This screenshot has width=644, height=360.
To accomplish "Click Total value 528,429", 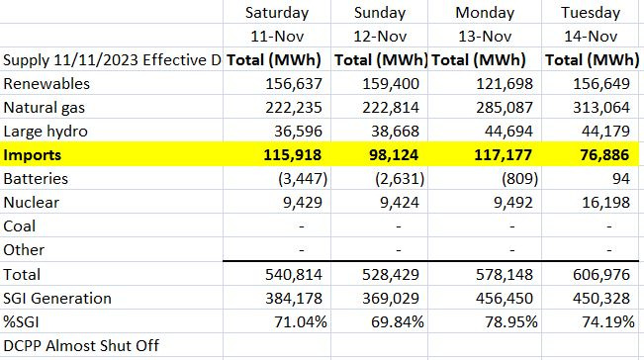I will pyautogui.click(x=391, y=274).
